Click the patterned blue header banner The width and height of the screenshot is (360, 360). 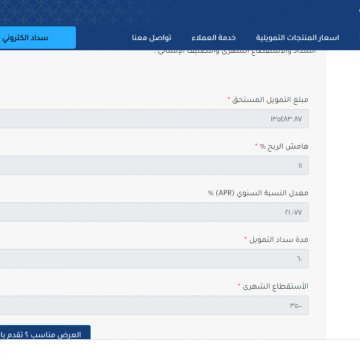180,13
